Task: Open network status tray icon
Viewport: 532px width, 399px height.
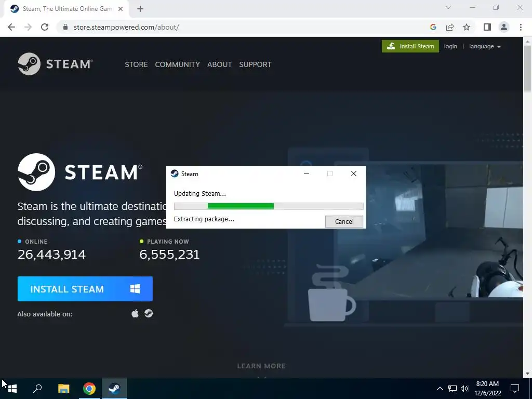Action: 453,389
